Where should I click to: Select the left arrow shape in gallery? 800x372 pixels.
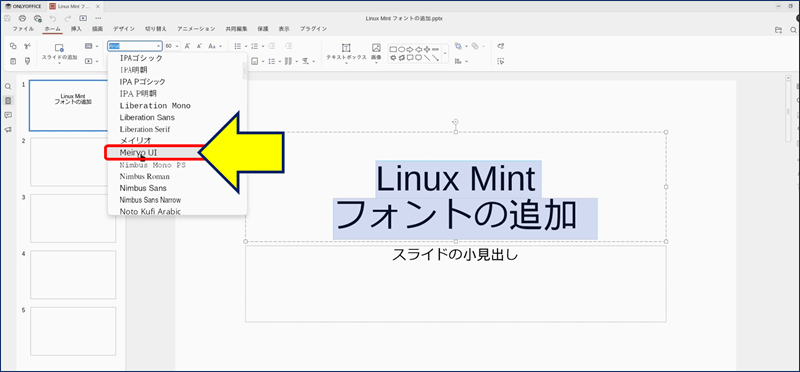418,49
